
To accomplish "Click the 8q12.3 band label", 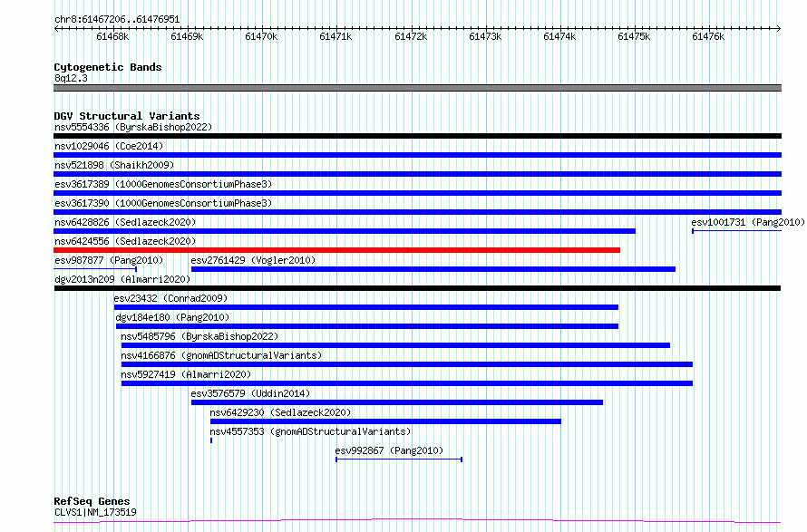I will click(x=71, y=78).
